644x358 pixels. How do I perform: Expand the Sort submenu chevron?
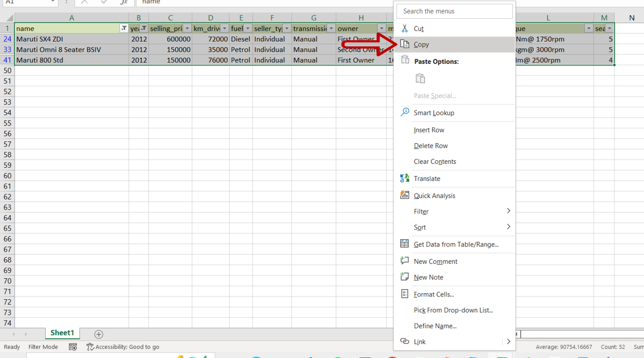(x=508, y=227)
